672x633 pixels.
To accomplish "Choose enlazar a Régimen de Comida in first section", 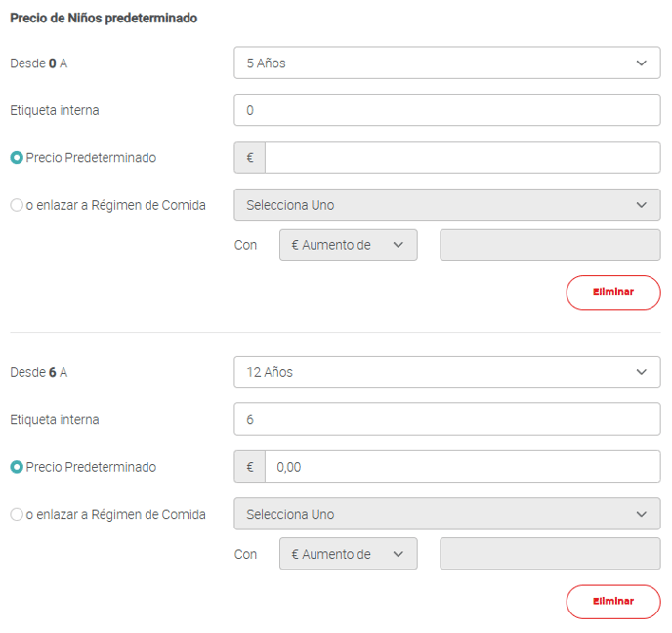I will tap(17, 205).
